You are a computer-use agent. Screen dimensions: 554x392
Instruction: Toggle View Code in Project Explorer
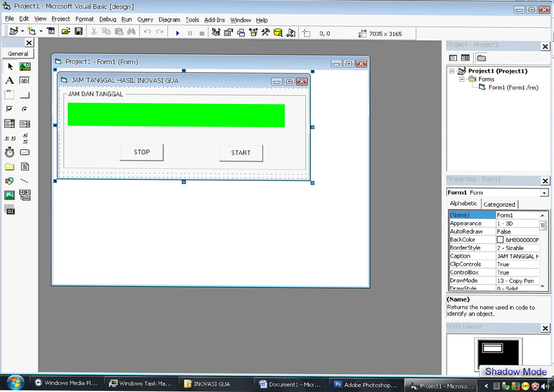pos(453,58)
